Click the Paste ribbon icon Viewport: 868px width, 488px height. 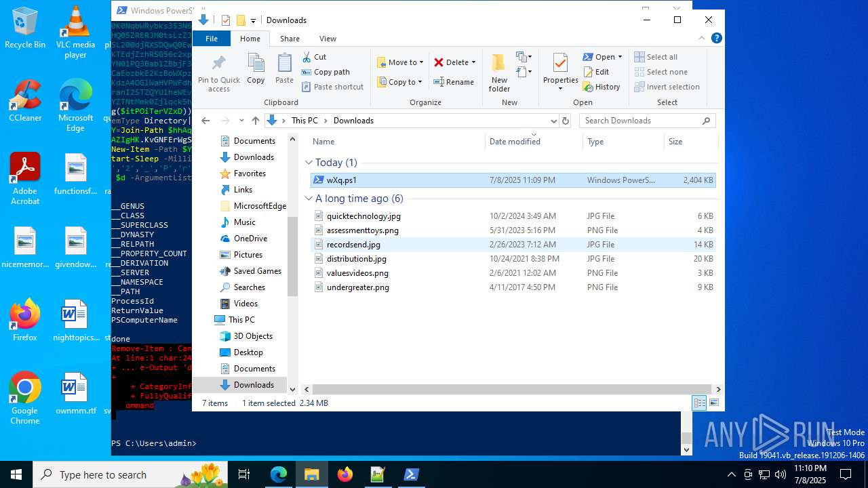pyautogui.click(x=284, y=69)
